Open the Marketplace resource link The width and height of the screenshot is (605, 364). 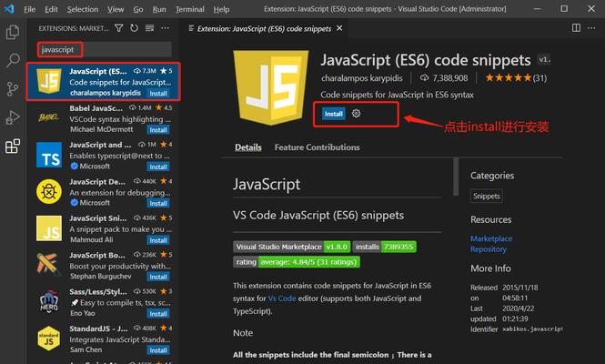point(491,238)
